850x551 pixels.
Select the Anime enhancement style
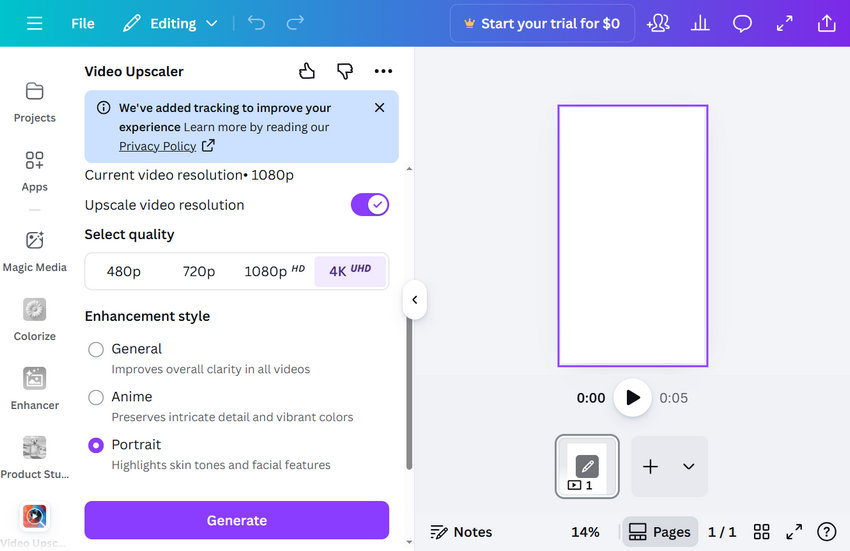pyautogui.click(x=96, y=398)
